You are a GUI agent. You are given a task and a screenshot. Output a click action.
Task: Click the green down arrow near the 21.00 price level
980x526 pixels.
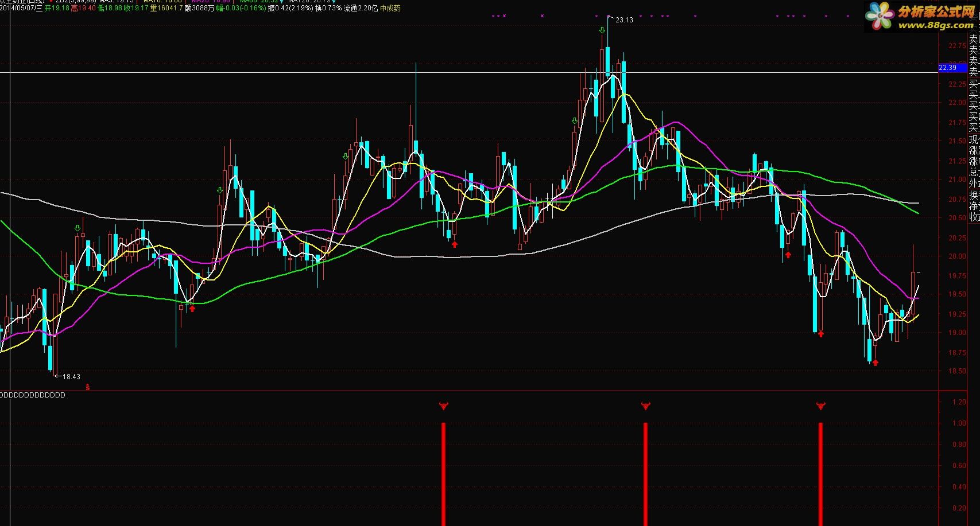[x=220, y=190]
